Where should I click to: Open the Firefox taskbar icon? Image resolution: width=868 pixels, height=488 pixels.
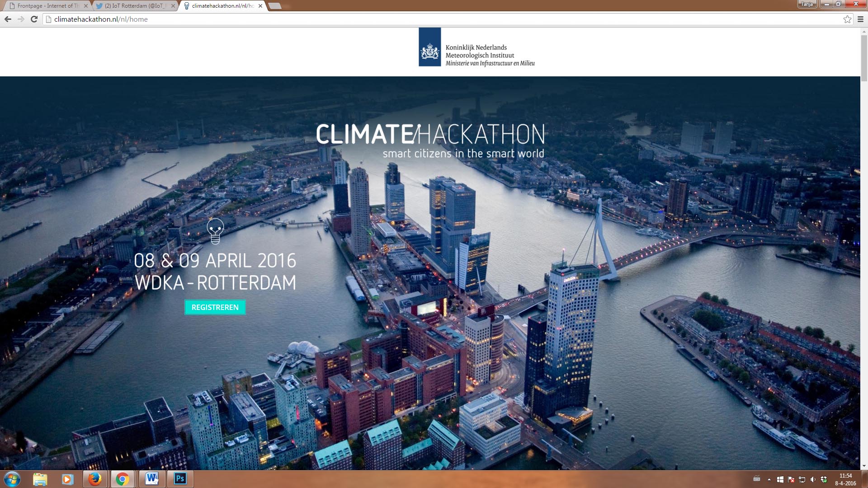point(94,479)
